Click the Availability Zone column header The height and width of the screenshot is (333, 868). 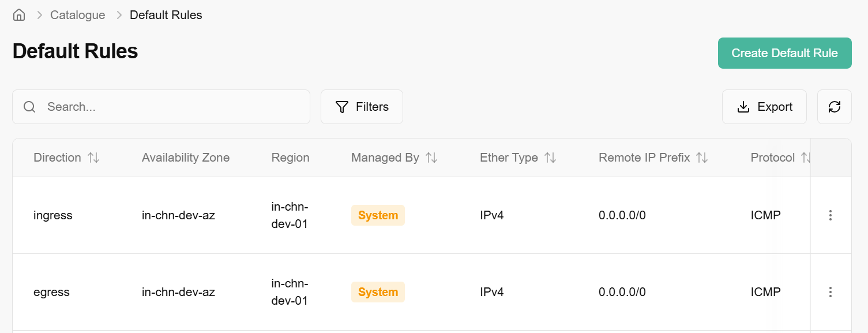coord(185,158)
